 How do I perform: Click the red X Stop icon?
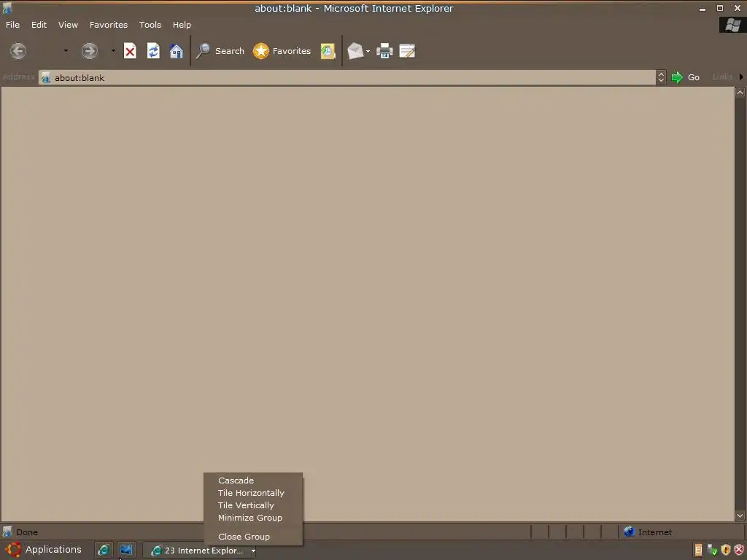coord(130,51)
